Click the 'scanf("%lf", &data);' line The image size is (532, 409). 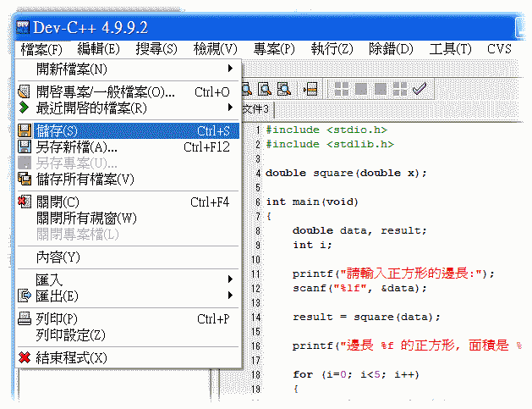tap(359, 288)
